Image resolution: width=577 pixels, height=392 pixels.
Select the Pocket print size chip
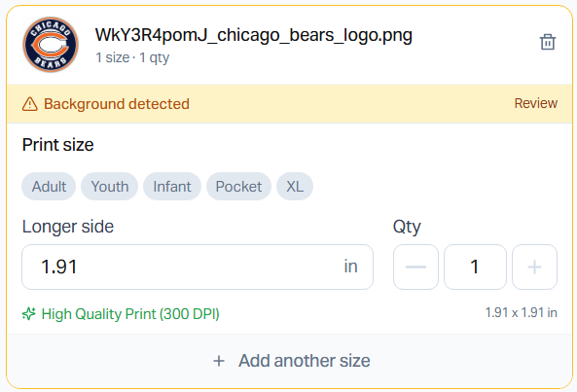pos(238,187)
